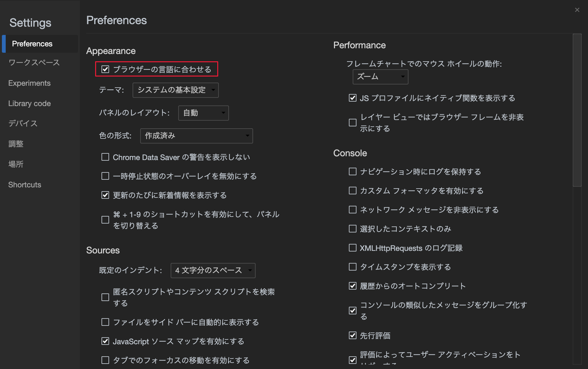Enable カスタム フォーマッタを有効にする
Viewport: 588px width, 369px height.
point(352,191)
